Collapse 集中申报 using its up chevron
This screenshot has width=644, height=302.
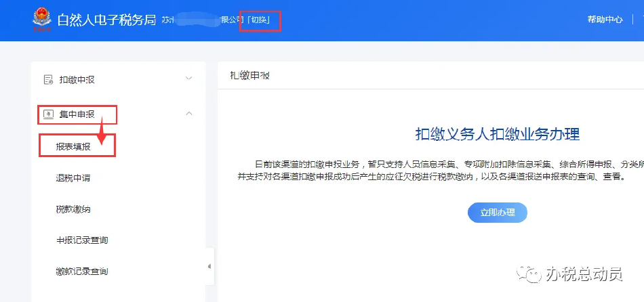click(189, 114)
